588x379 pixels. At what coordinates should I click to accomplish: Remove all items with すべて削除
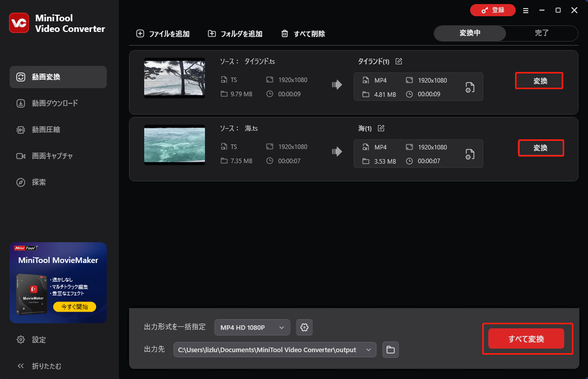click(303, 34)
